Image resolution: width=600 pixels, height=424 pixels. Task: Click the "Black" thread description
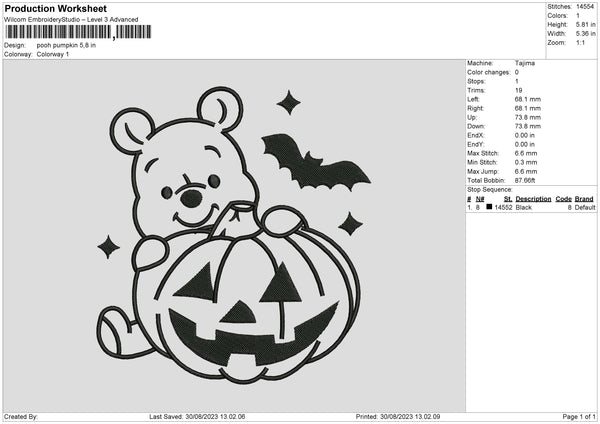(x=523, y=207)
